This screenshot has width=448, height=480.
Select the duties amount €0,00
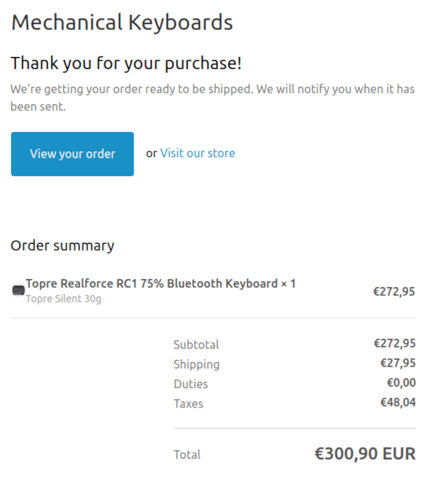[401, 383]
